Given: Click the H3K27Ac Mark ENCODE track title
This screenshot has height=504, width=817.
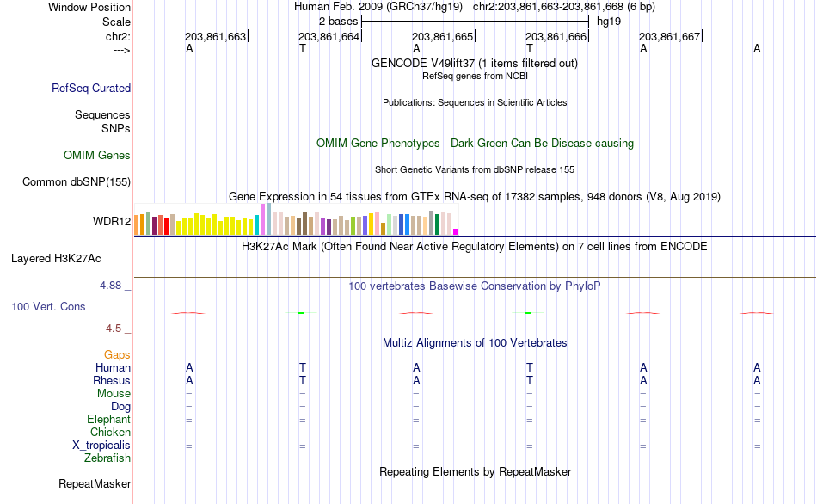Looking at the screenshot, I should click(x=475, y=246).
